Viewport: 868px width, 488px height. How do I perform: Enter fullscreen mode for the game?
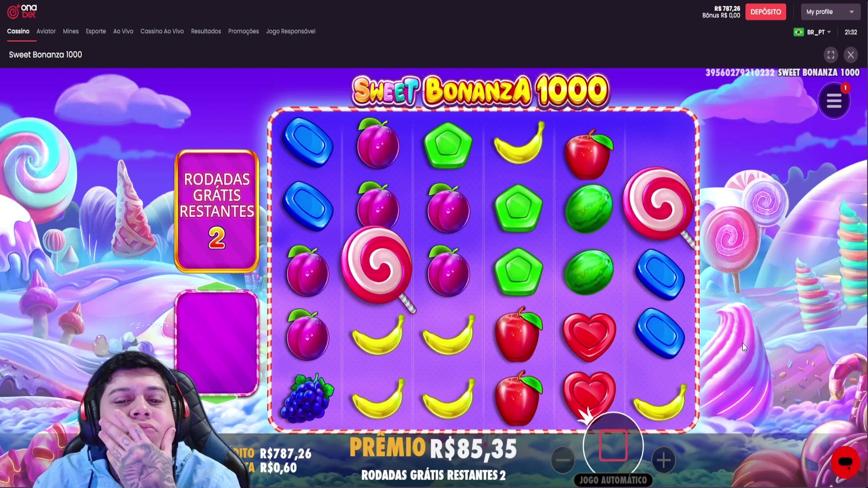(831, 55)
